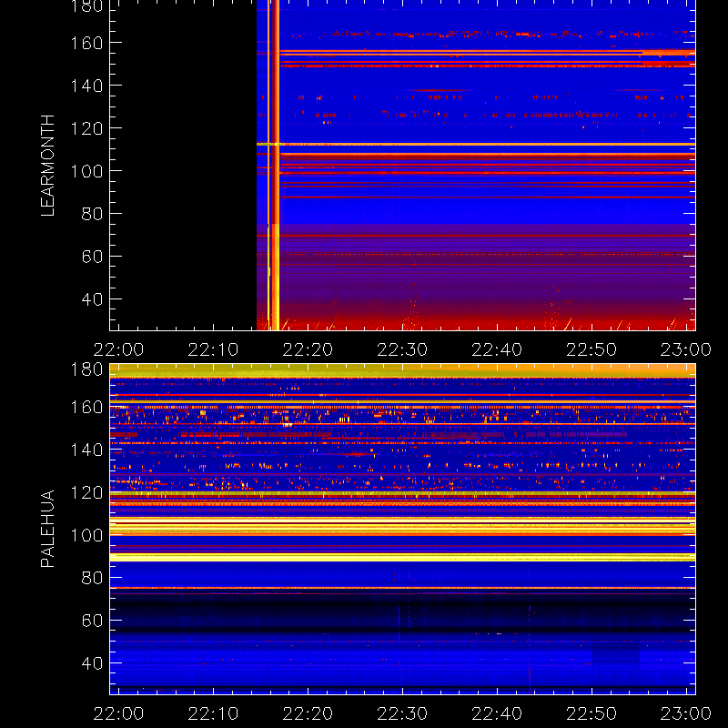This screenshot has width=728, height=728.
Task: Click 22:30 time label under PALEHUA plot
Action: click(402, 713)
